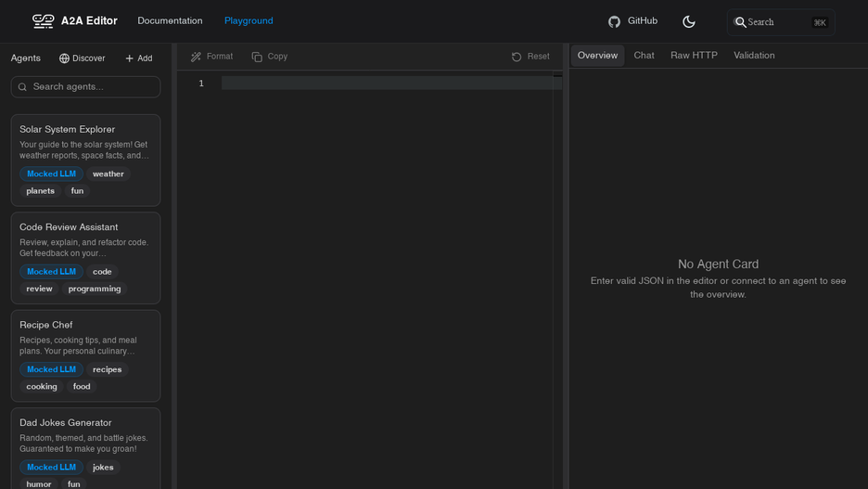Switch to the Chat tab
The height and width of the screenshot is (489, 868).
coord(644,56)
